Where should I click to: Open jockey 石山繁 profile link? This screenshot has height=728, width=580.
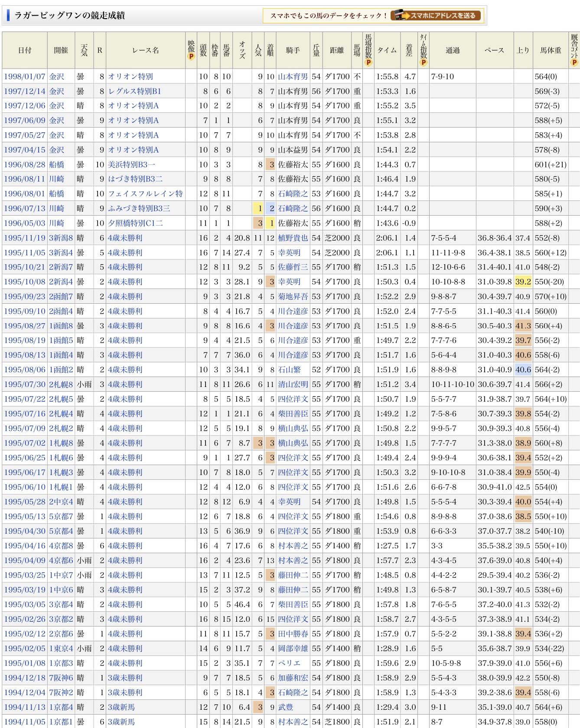point(289,370)
